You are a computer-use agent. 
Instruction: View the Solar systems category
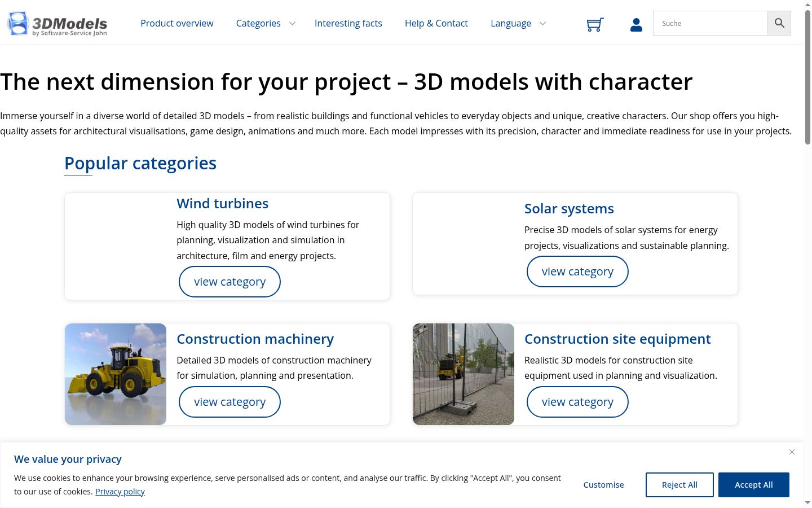[x=577, y=271]
